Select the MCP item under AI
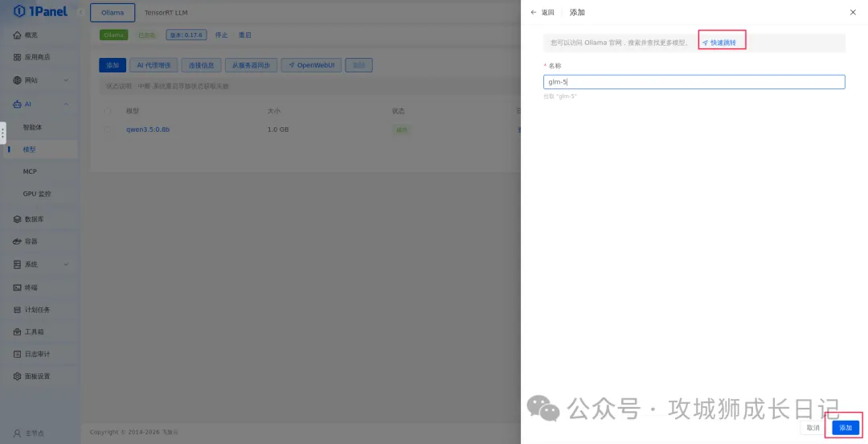The image size is (868, 444). click(30, 171)
